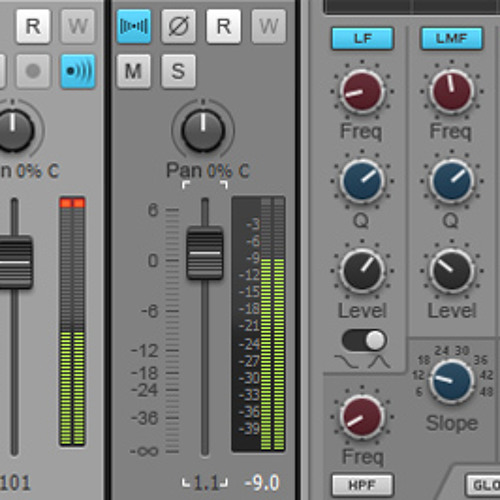
Task: Click the Slope knob
Action: tap(452, 382)
